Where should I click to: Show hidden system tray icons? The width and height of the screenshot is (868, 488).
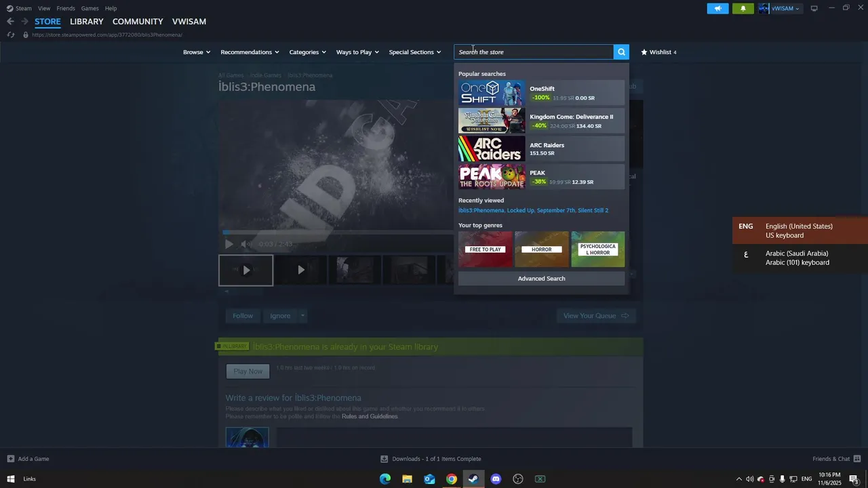click(x=738, y=479)
